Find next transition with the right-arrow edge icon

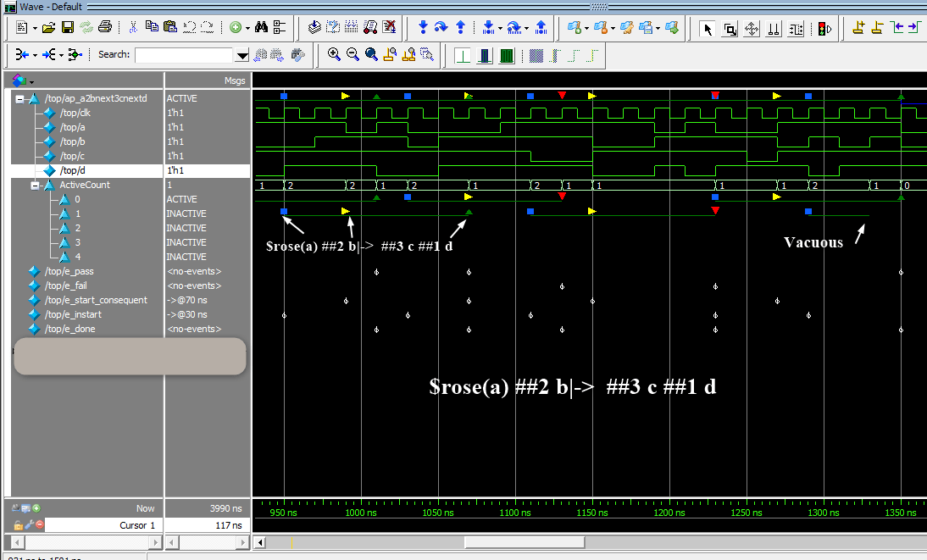click(912, 28)
